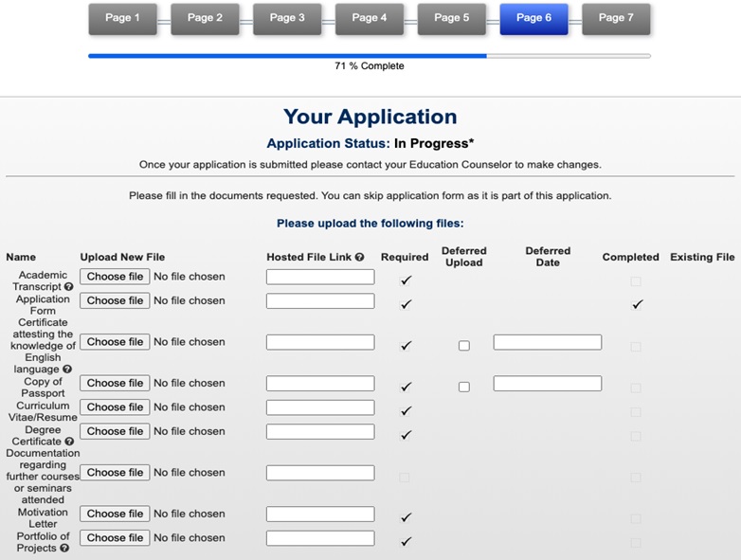
Task: Click 'Upload New File' column header
Action: [x=122, y=257]
